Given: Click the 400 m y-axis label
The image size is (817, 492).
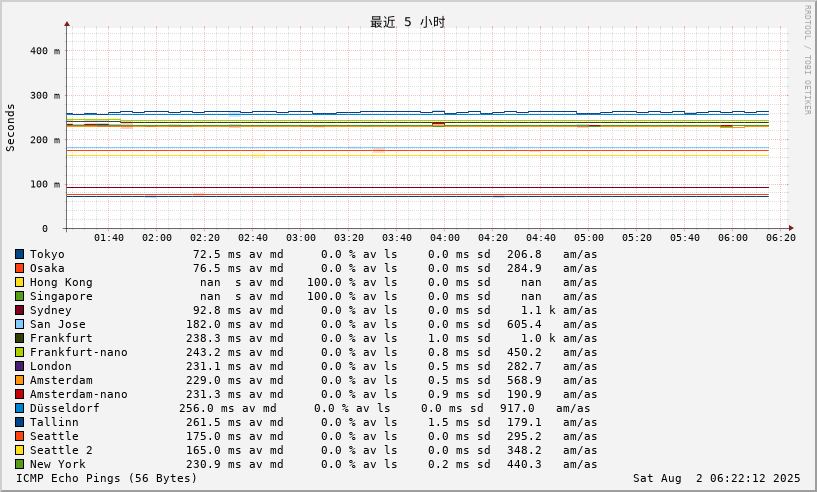Looking at the screenshot, I should coord(45,51).
